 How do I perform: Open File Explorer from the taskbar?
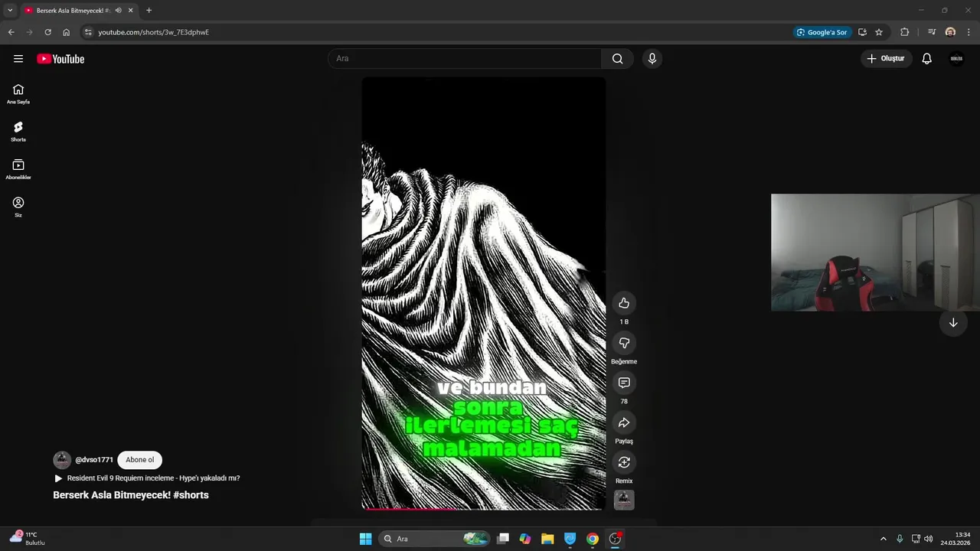547,539
